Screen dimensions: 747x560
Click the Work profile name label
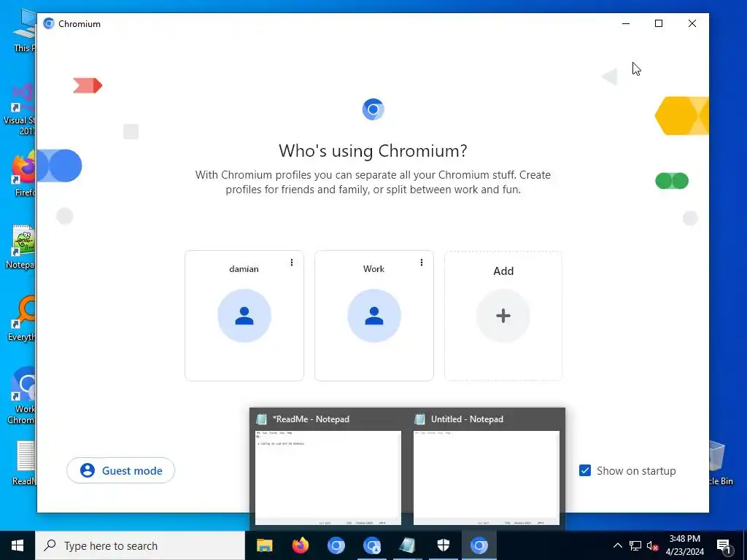pos(373,269)
